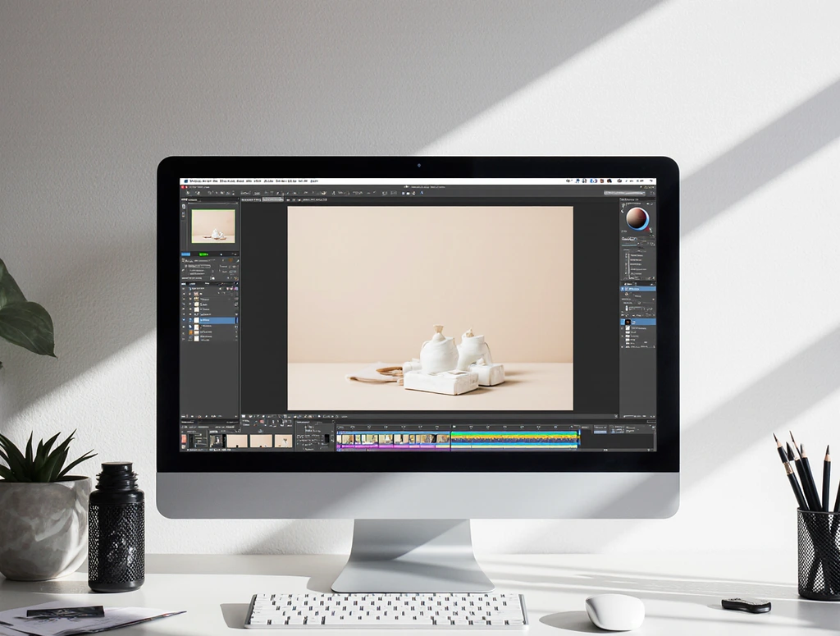Image resolution: width=840 pixels, height=636 pixels.
Task: Click the navigator preview thumbnail with green border
Action: pyautogui.click(x=213, y=226)
